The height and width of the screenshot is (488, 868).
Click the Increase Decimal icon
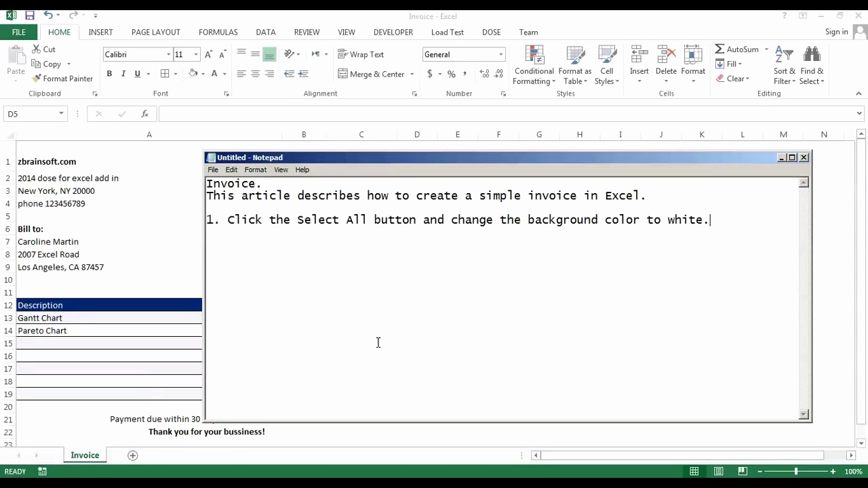click(x=484, y=74)
